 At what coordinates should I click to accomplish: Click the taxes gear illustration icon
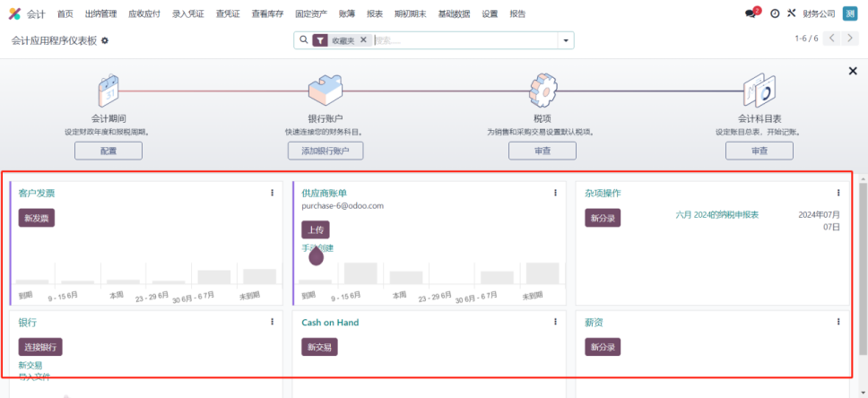pyautogui.click(x=543, y=91)
